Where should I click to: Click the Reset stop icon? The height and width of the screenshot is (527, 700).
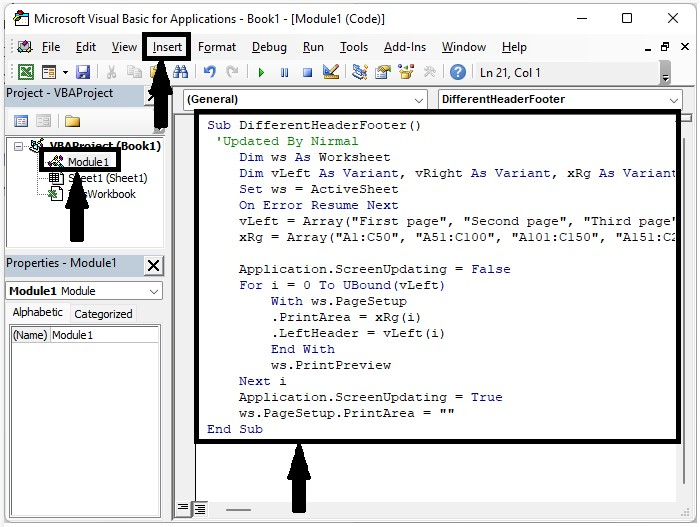[307, 72]
